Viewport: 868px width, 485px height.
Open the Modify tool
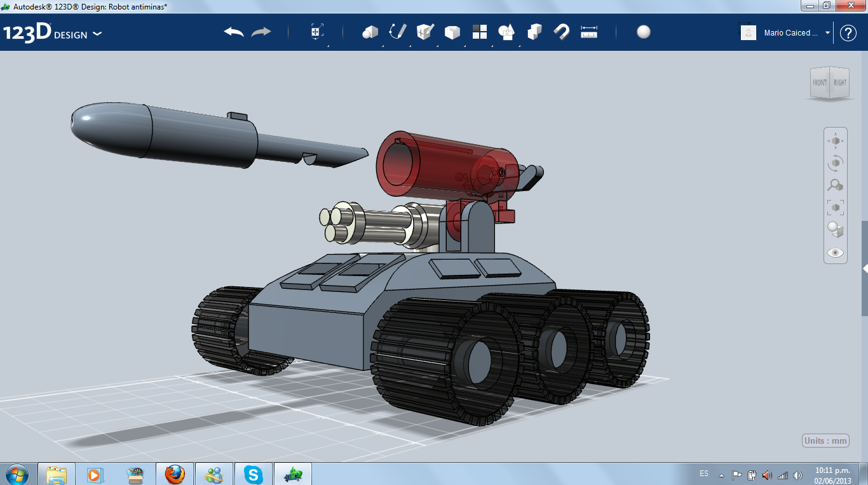point(452,32)
